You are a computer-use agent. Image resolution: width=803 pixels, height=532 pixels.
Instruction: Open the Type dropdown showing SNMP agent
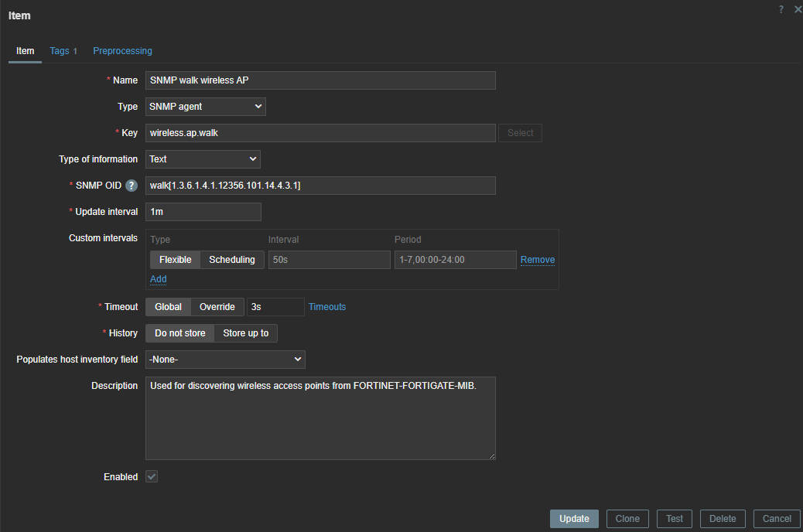205,107
